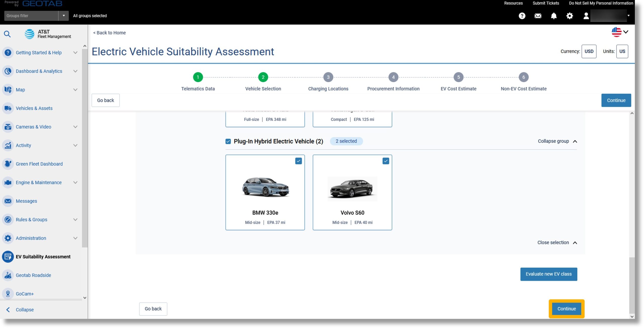Viewport: 644px width, 328px height.
Task: Collapse the Plug-In Hybrid group
Action: tap(557, 141)
